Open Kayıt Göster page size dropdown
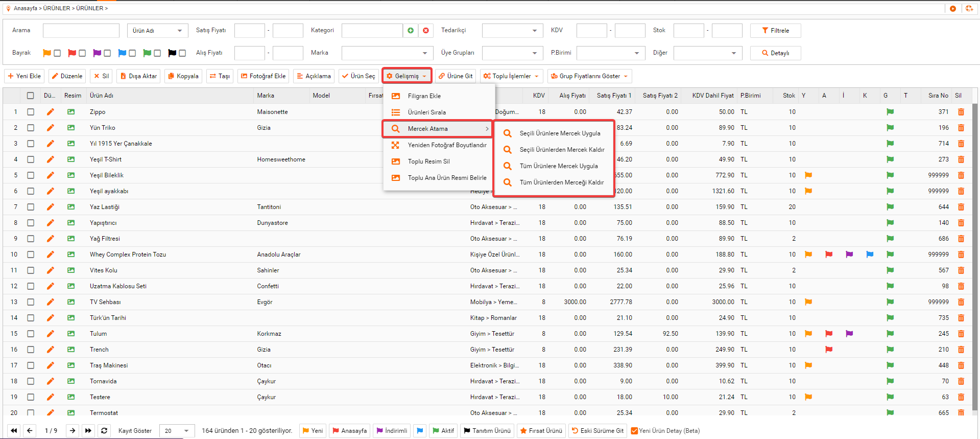 point(177,431)
